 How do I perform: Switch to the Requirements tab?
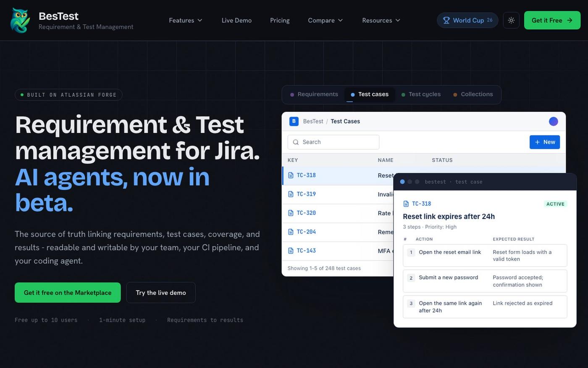coord(314,94)
